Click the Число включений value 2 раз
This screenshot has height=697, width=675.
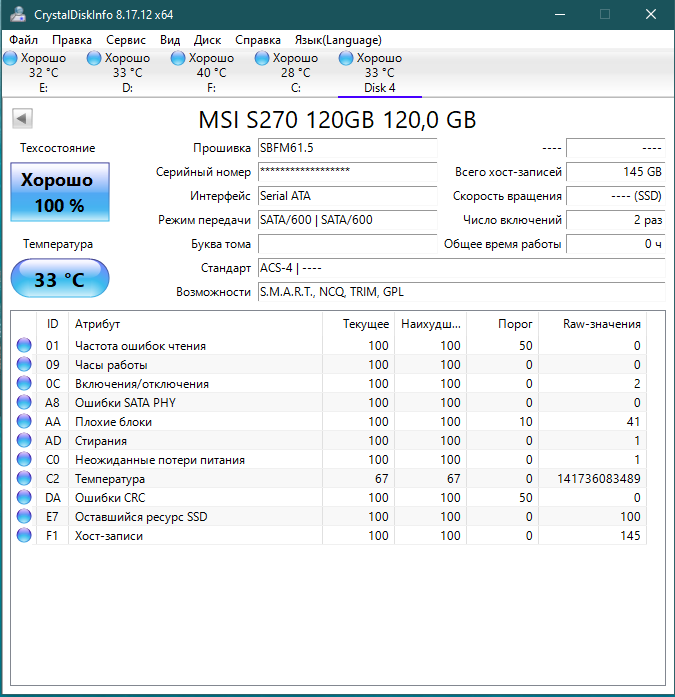point(616,220)
